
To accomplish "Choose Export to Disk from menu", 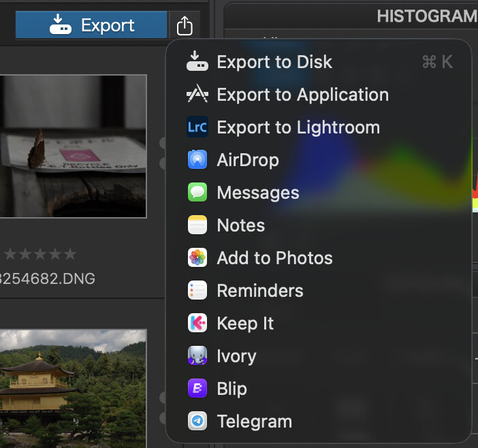I will [274, 62].
